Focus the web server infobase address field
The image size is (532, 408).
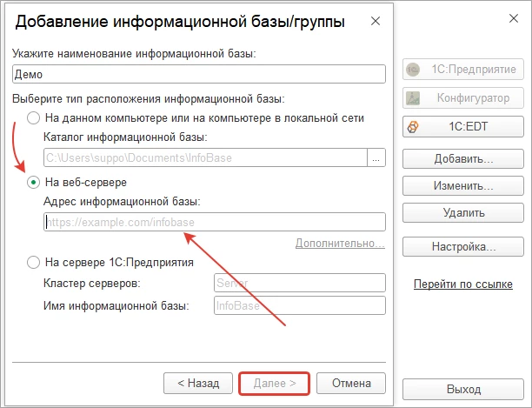point(215,222)
